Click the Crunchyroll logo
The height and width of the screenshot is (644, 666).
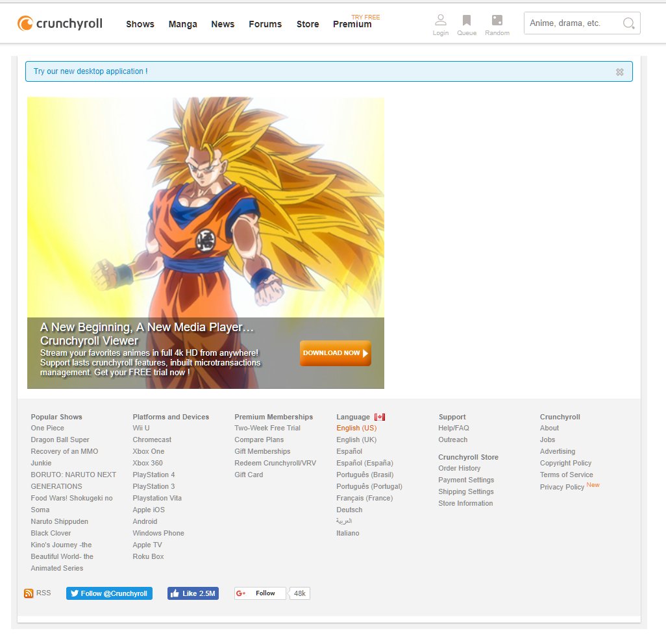(x=60, y=23)
